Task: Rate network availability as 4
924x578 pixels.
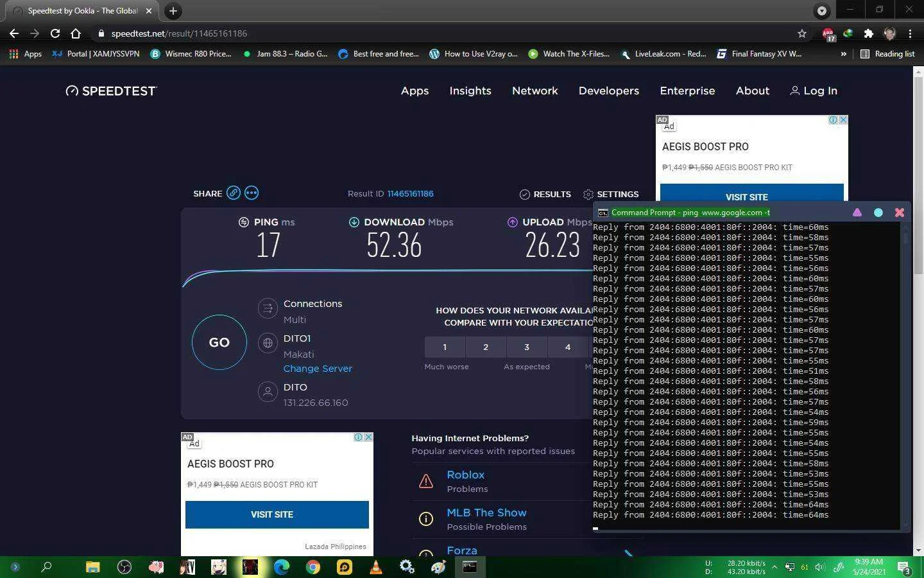Action: [x=568, y=347]
